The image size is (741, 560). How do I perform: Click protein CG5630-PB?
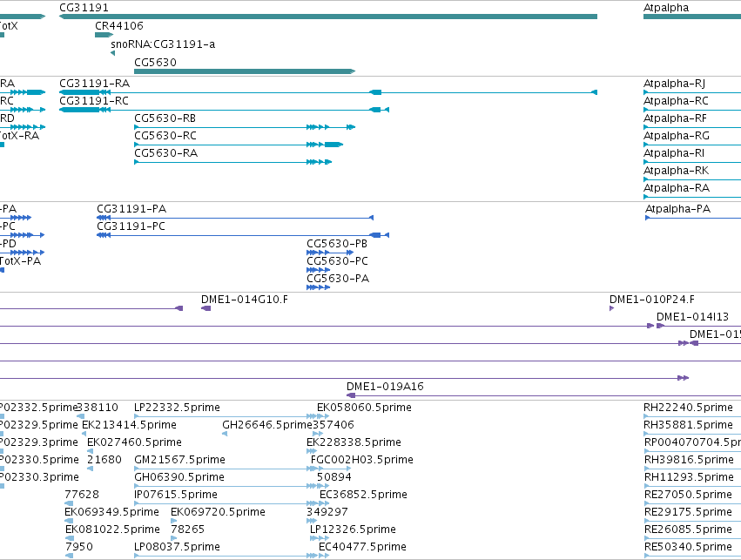[x=337, y=245]
